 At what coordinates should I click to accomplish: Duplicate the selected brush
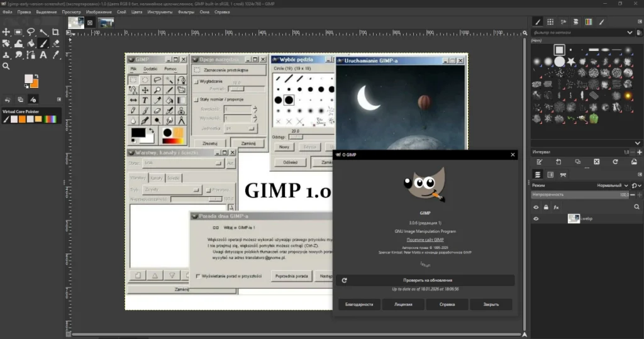[x=577, y=162]
